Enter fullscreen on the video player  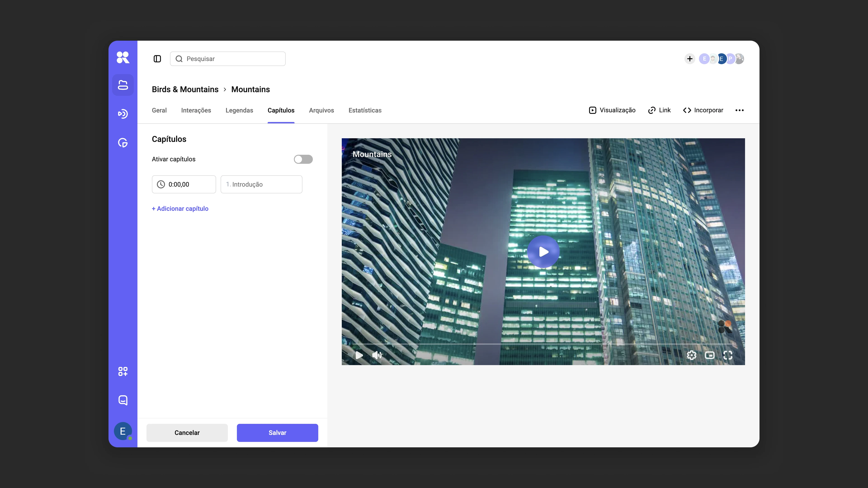(x=728, y=355)
